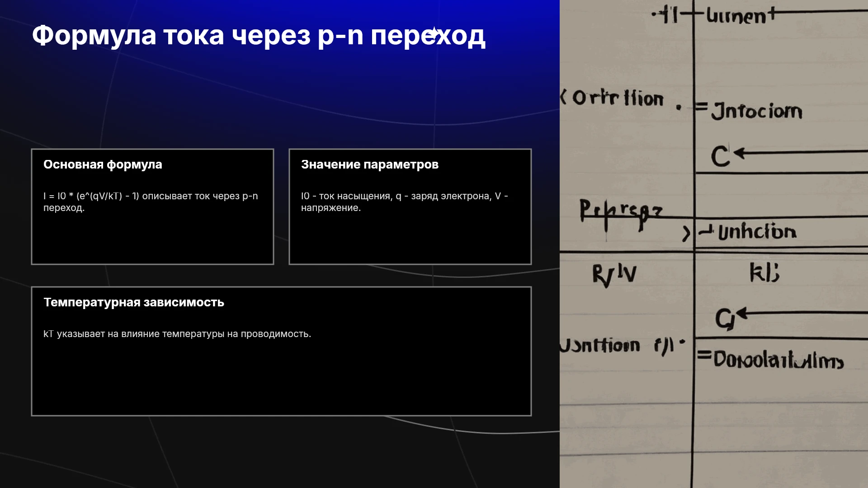Click the arrow pointing to letter 'C' in notes

[800, 153]
